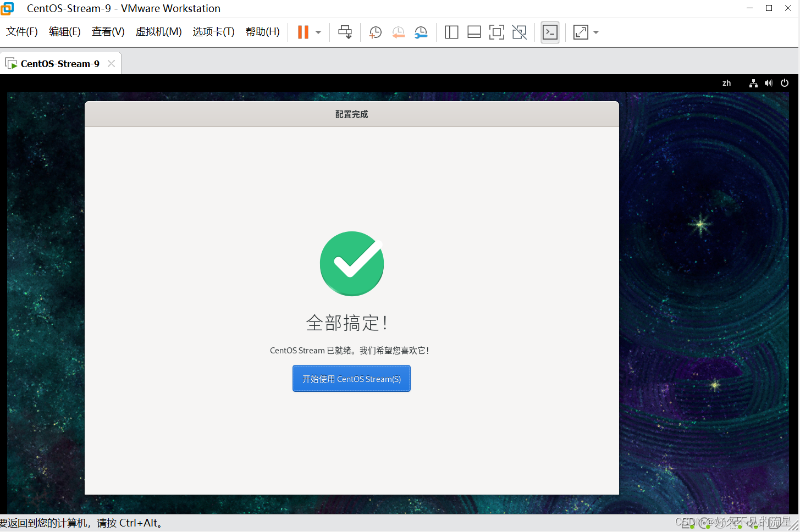Open the 查看(V) menu
This screenshot has height=532, width=800.
[108, 32]
